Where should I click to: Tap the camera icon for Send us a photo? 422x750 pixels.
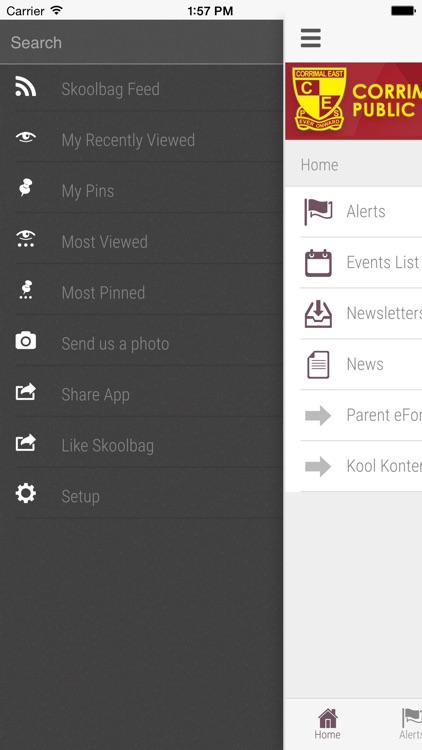25,341
